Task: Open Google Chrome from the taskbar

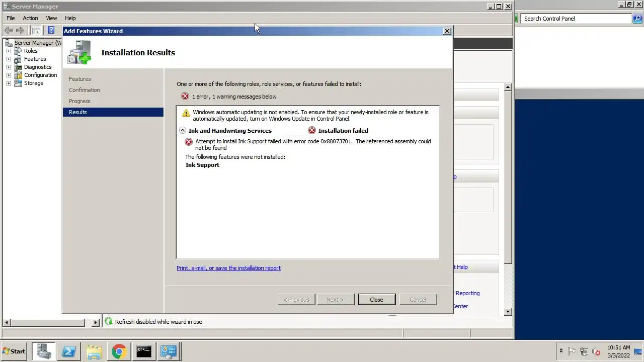Action: (x=119, y=351)
